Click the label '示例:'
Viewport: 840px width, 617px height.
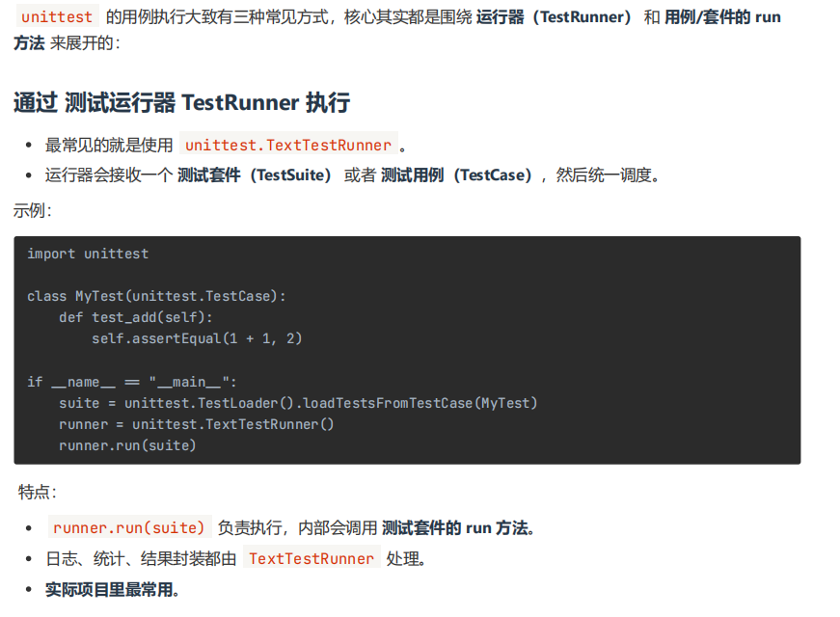[x=33, y=210]
